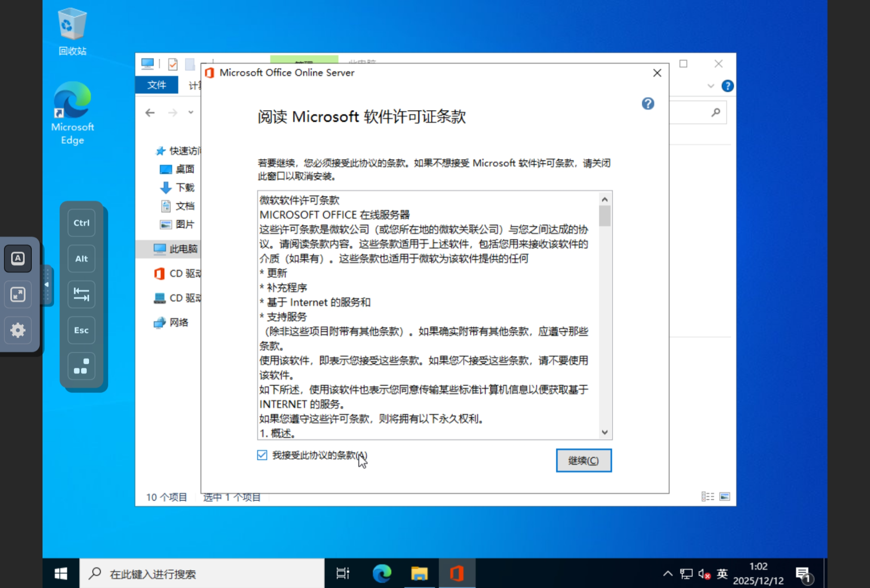870x588 pixels.
Task: Open the Ctrl key on side toolbar
Action: click(81, 223)
